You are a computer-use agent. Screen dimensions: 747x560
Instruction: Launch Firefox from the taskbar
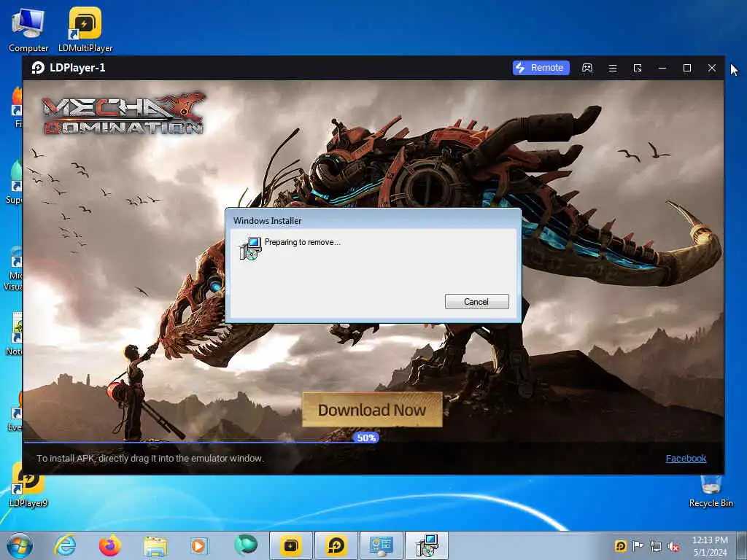pos(109,545)
